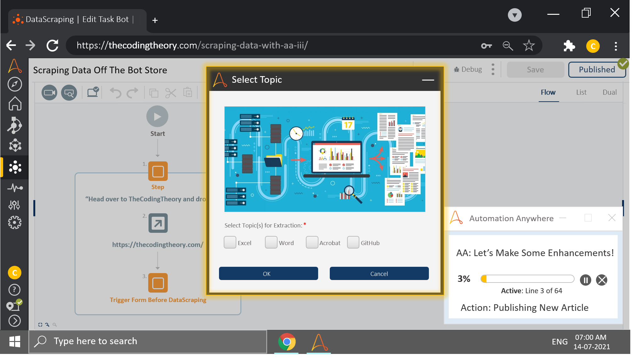Click the Start play node in flow
Image resolution: width=635 pixels, height=364 pixels.
[x=157, y=116]
